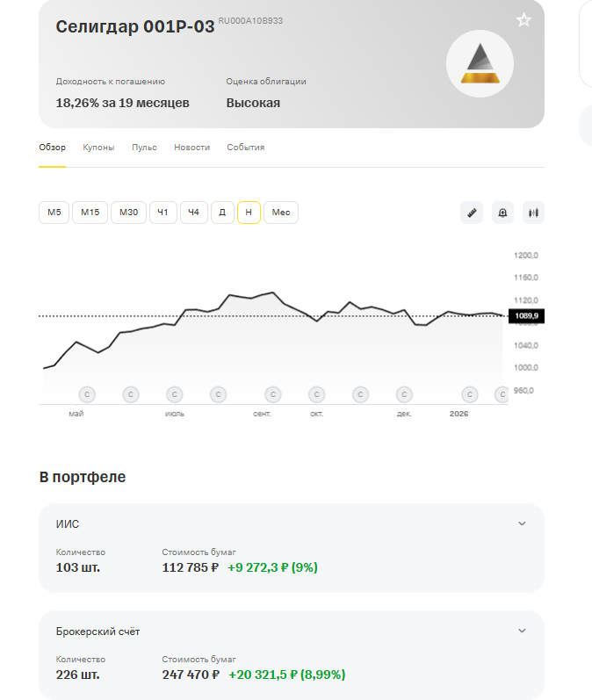Expand the Брокерский счёт card
The image size is (592, 700).
(x=522, y=631)
